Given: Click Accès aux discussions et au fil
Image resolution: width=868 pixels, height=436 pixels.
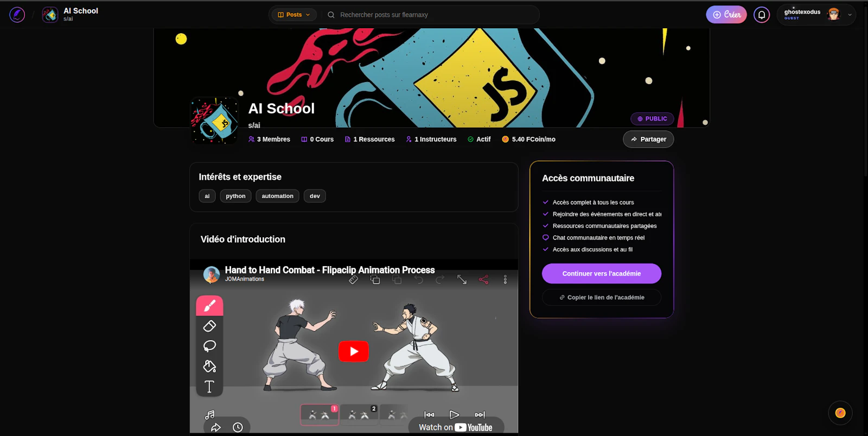Looking at the screenshot, I should click(x=592, y=250).
